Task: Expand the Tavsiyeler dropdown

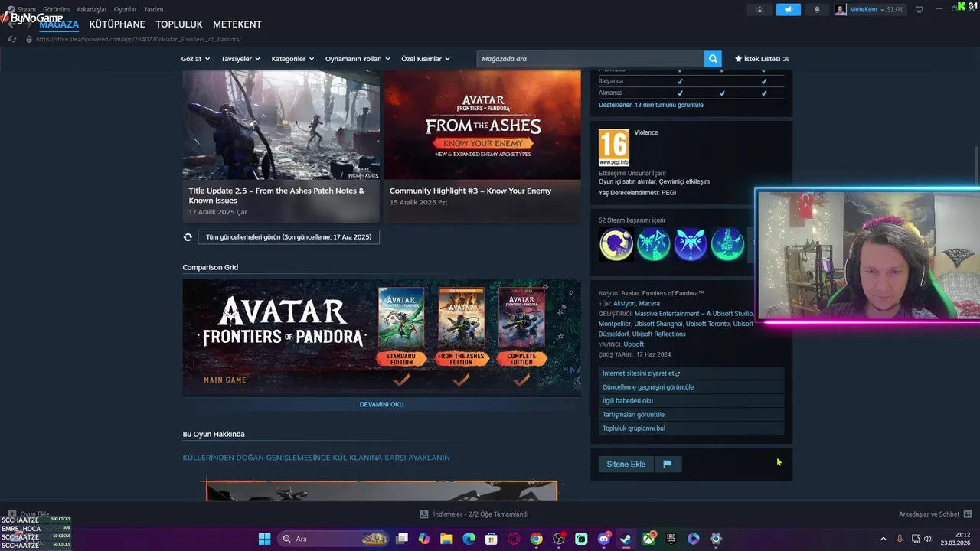Action: (x=240, y=59)
